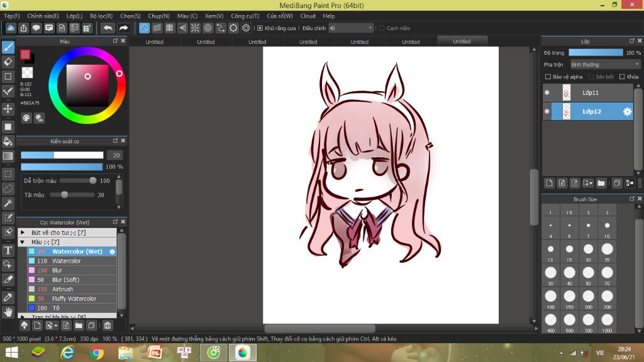Enable parallel lines snap guide
644x362 pixels.
point(157,28)
